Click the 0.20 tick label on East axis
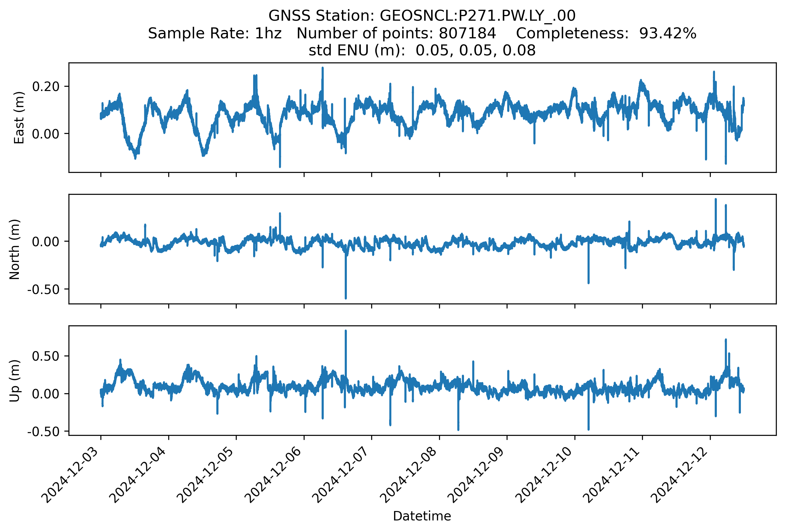The height and width of the screenshot is (532, 785). point(46,86)
